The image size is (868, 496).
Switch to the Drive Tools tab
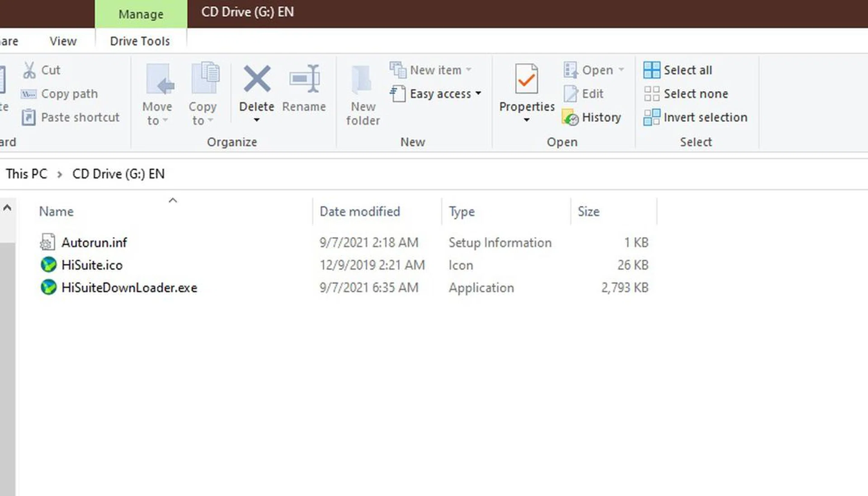tap(140, 41)
